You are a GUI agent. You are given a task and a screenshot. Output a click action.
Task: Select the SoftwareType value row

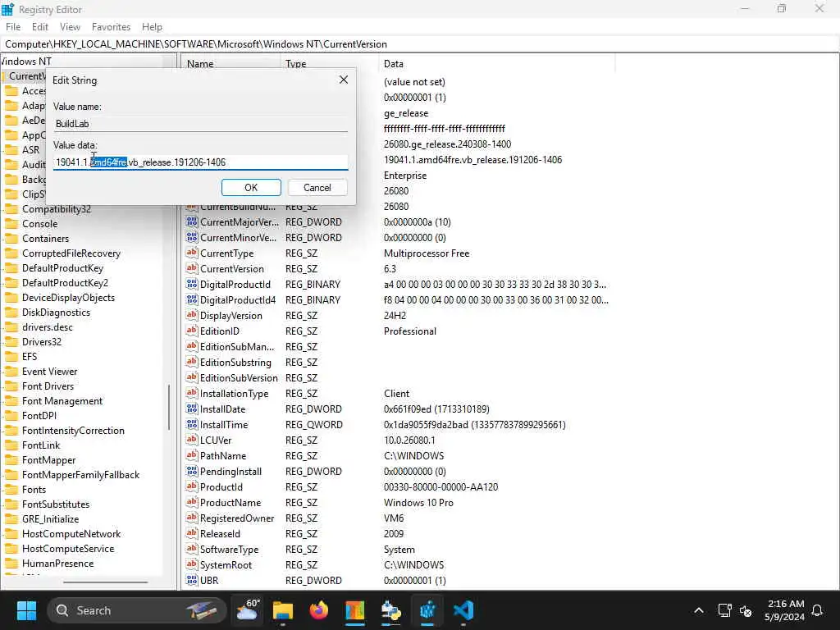[x=399, y=549]
